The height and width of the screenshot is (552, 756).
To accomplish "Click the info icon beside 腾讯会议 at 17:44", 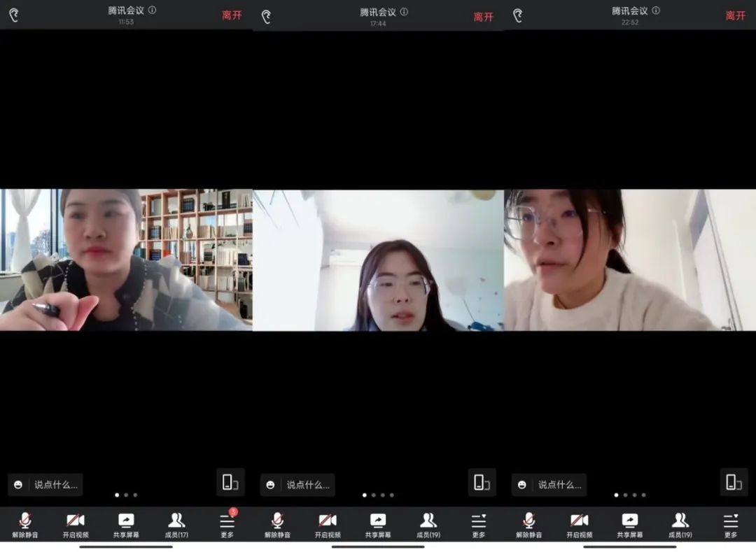I will pos(404,11).
